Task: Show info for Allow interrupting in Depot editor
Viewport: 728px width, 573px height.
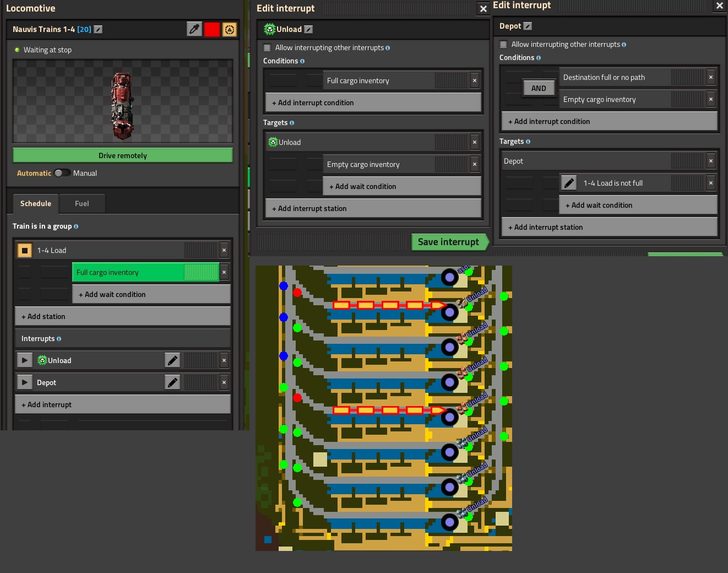Action: click(624, 45)
